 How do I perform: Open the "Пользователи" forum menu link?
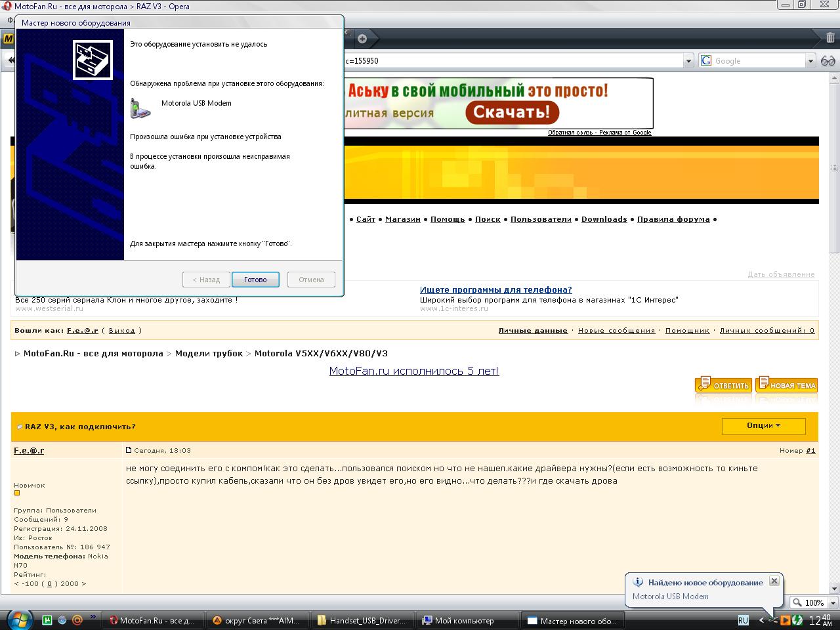coord(541,219)
